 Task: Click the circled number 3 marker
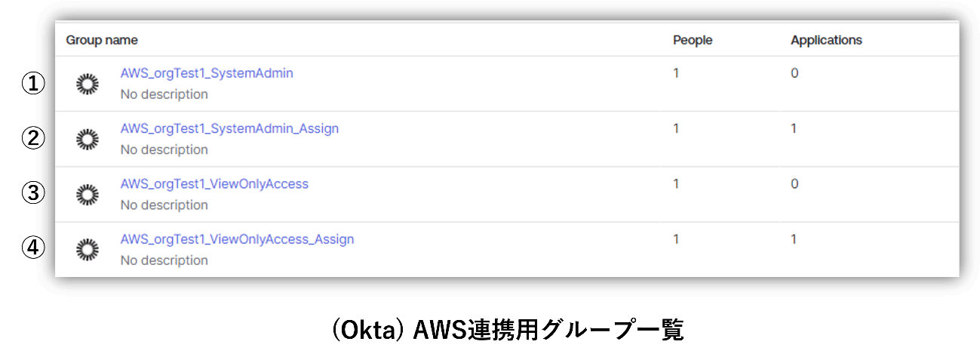point(32,193)
